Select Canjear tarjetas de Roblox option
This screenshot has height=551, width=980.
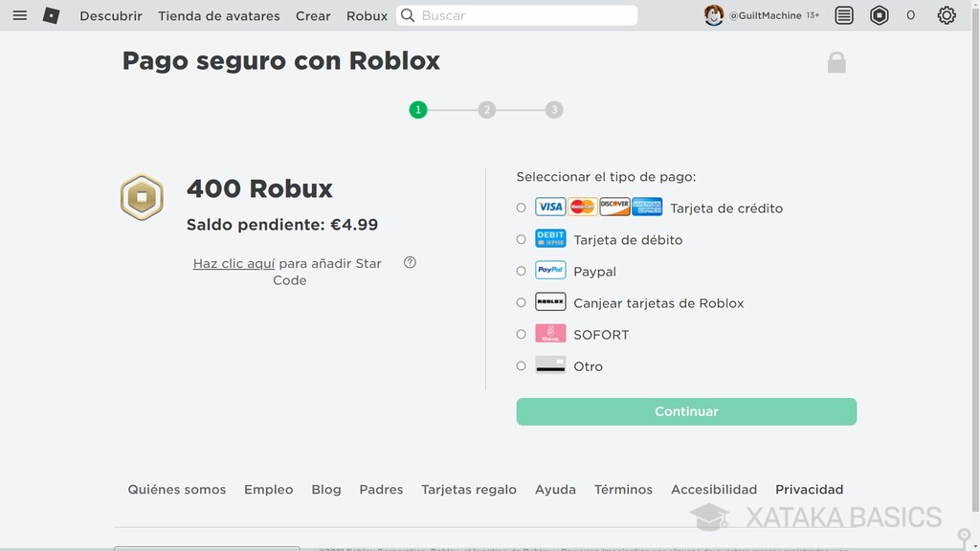click(x=521, y=302)
